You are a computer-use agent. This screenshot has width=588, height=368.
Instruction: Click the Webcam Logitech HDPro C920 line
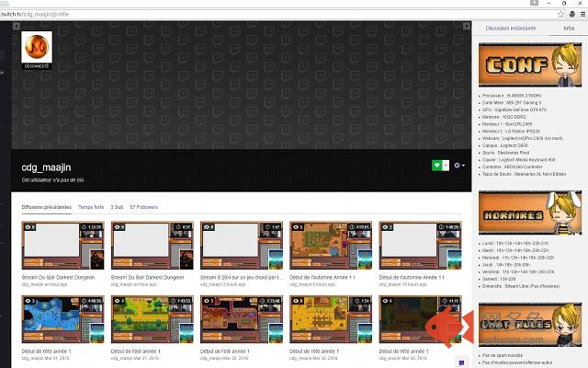522,139
